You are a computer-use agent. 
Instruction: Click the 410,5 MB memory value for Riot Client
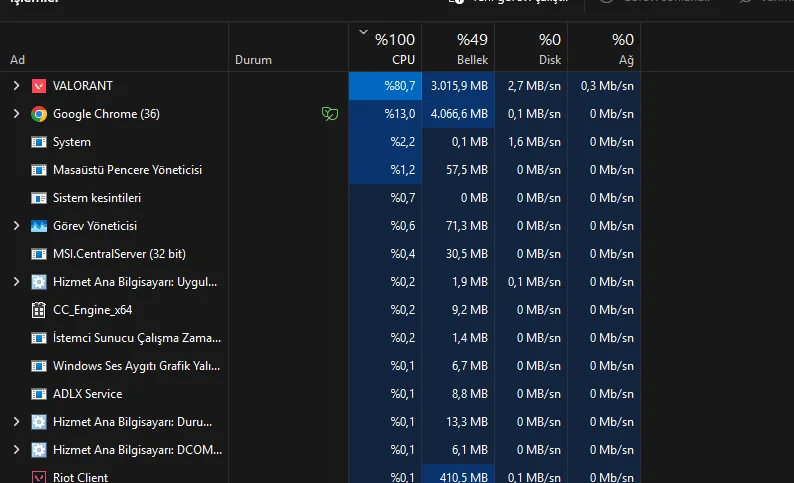pos(464,477)
